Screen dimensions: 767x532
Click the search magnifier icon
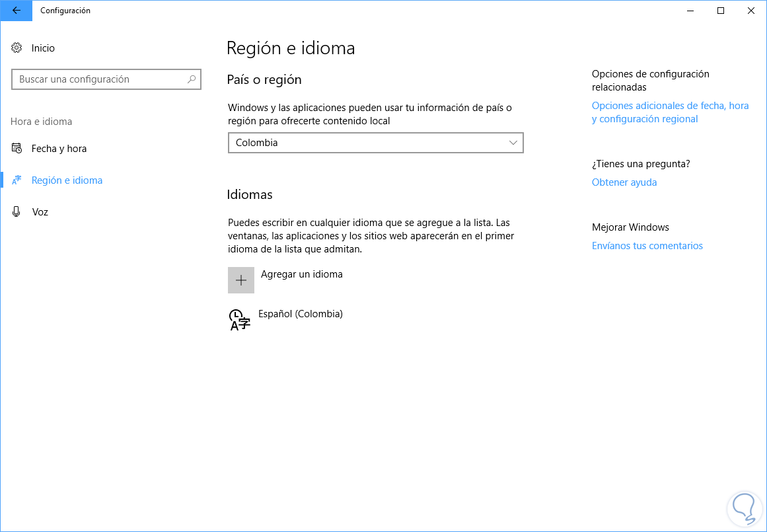pos(192,79)
